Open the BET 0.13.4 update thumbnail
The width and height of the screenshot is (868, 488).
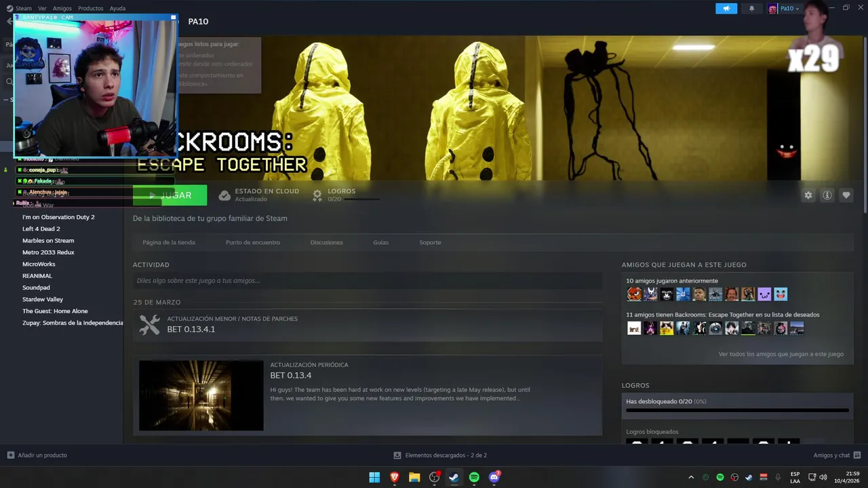tap(201, 395)
